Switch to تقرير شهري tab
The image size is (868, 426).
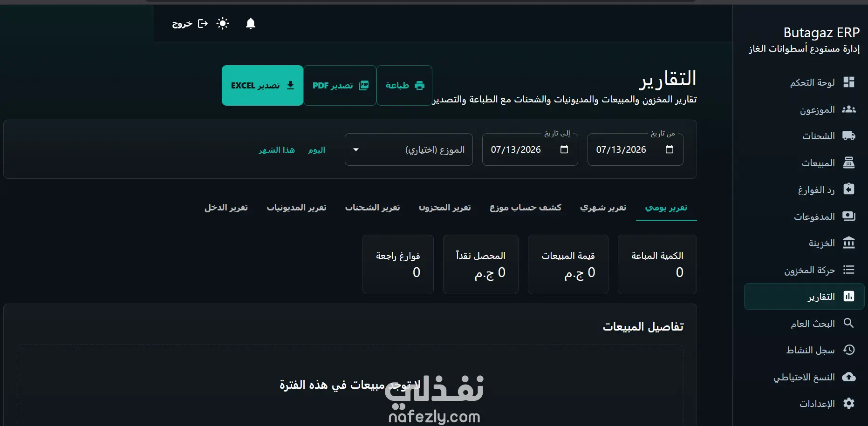pyautogui.click(x=603, y=208)
